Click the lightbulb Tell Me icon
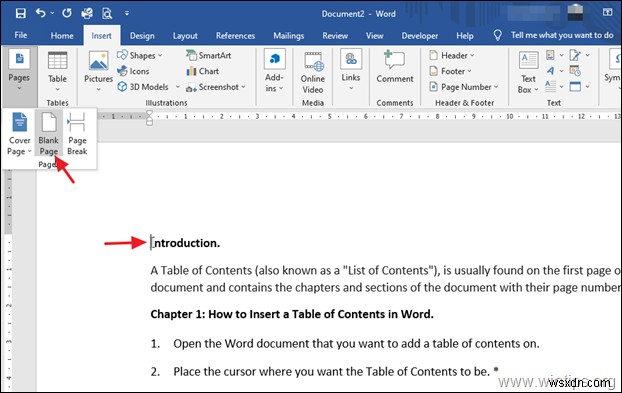Image resolution: width=622 pixels, height=393 pixels. [x=497, y=35]
